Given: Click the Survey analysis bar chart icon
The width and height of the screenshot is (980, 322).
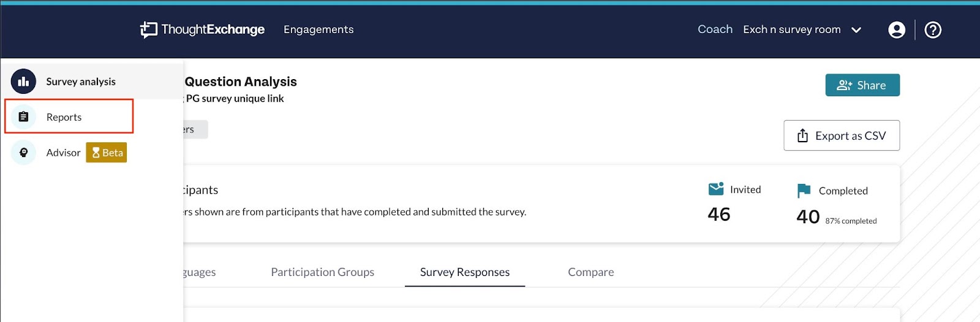Looking at the screenshot, I should tap(23, 82).
